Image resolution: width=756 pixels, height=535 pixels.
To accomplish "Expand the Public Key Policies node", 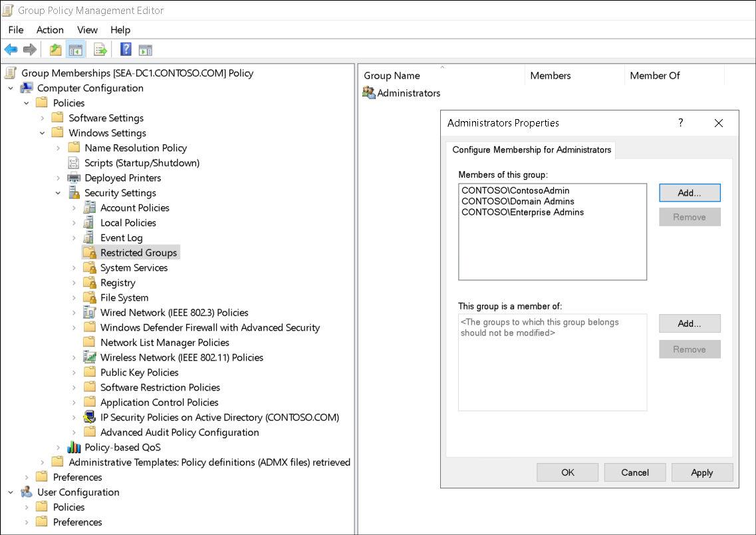I will tap(74, 373).
